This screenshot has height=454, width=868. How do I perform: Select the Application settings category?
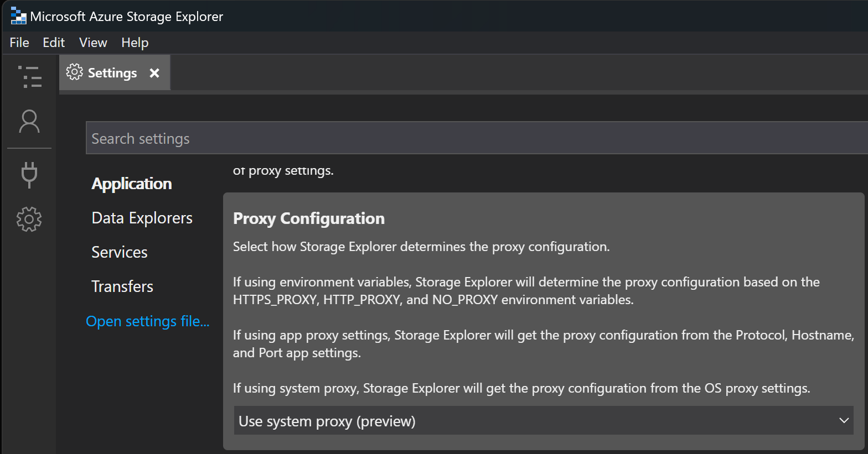point(132,184)
